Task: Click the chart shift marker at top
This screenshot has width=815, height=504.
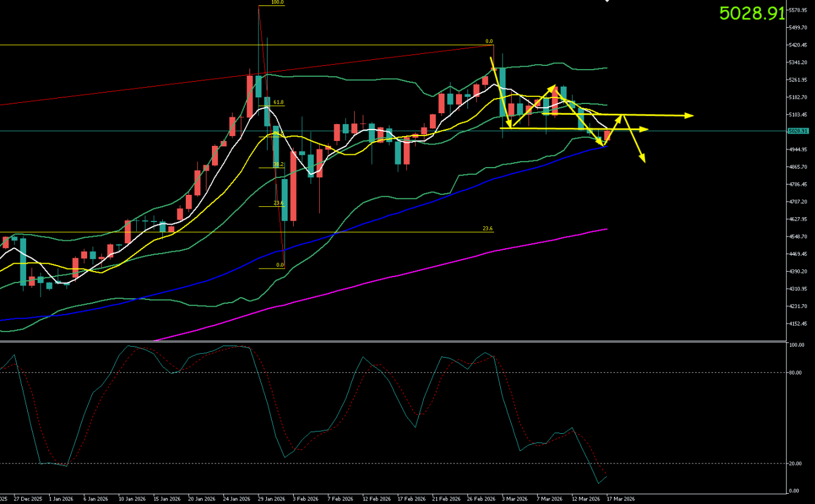Action: pos(607,2)
